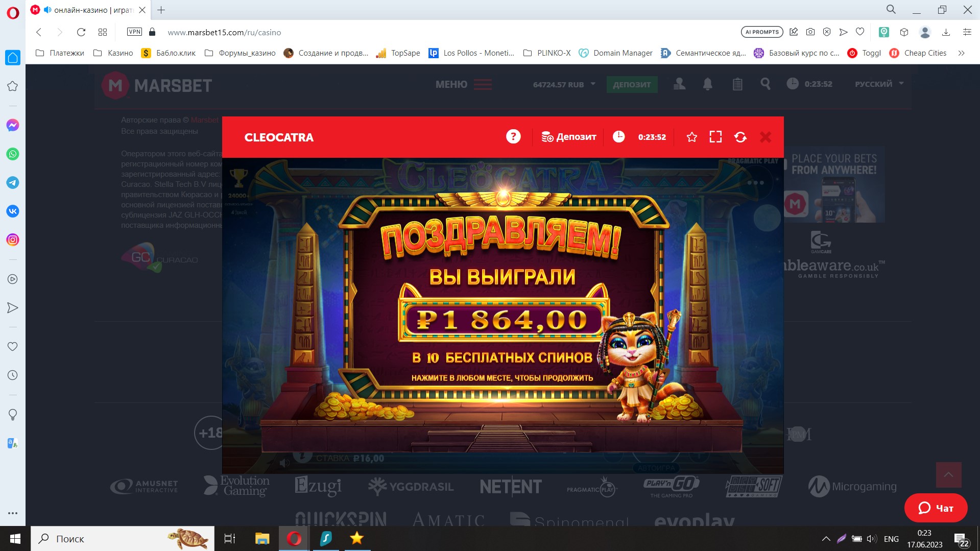Open the Toggl bookmark
The width and height of the screenshot is (980, 551).
(x=864, y=53)
